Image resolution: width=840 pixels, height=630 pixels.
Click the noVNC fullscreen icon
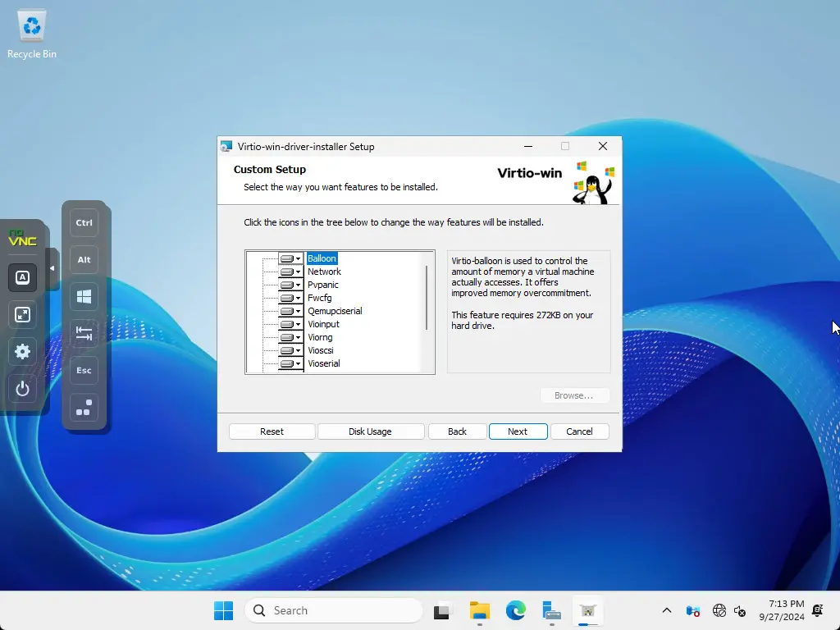[x=23, y=314]
